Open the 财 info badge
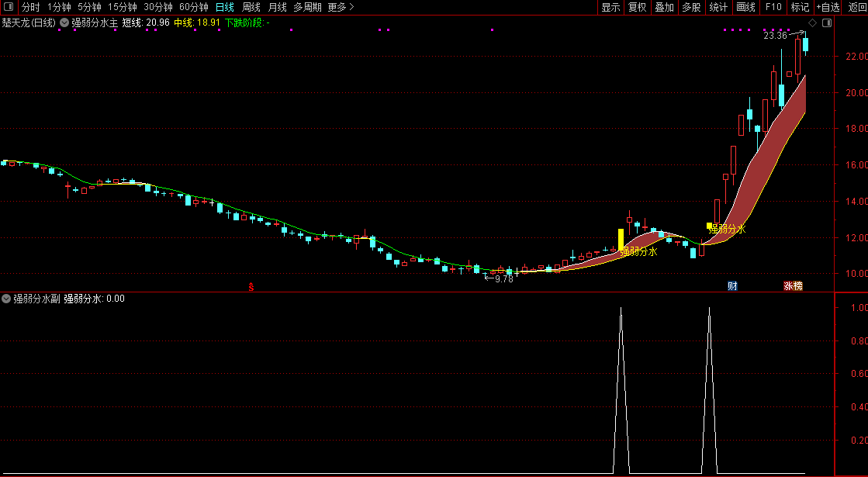Image resolution: width=868 pixels, height=477 pixels. [x=732, y=286]
